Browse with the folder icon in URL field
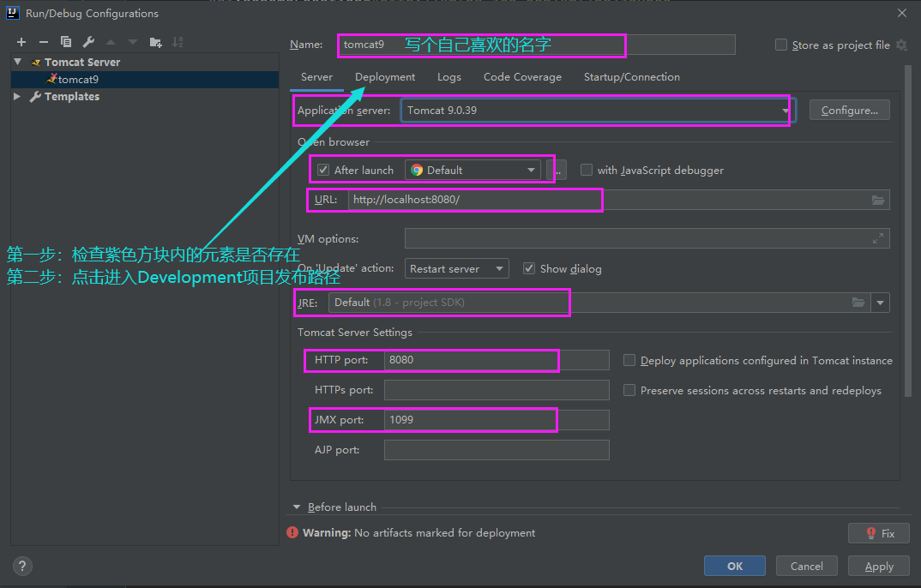Screen dimensions: 921x588 [877, 200]
